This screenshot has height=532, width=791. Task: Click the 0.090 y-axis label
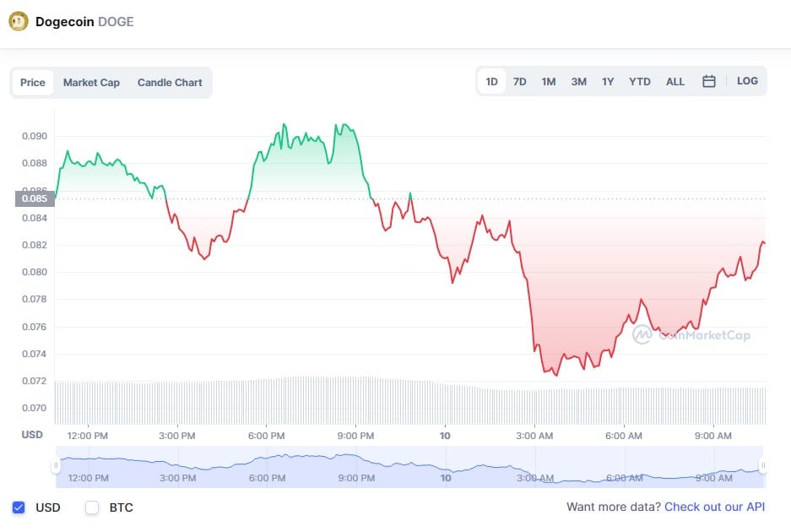35,136
